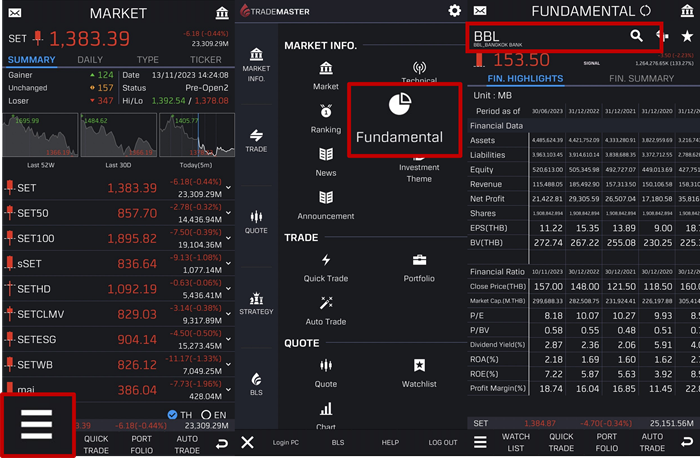This screenshot has width=700, height=458.
Task: Expand the SETWB index row
Action: 229,364
